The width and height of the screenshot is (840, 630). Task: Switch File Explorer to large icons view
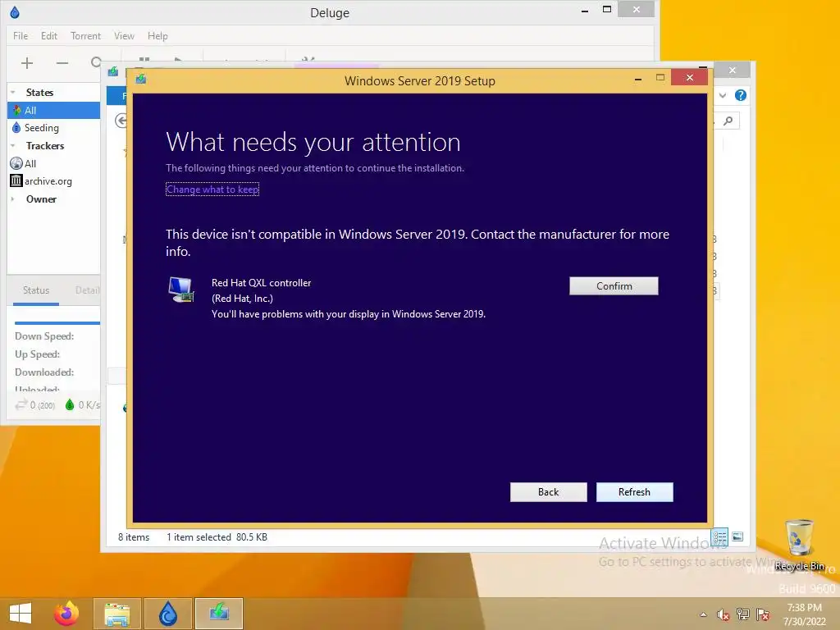click(737, 536)
